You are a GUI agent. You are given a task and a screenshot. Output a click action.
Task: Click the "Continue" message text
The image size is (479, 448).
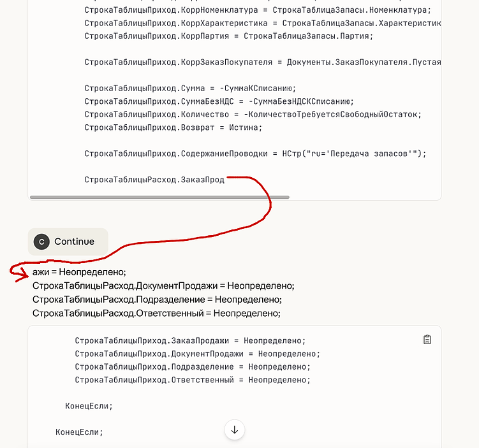pos(74,242)
